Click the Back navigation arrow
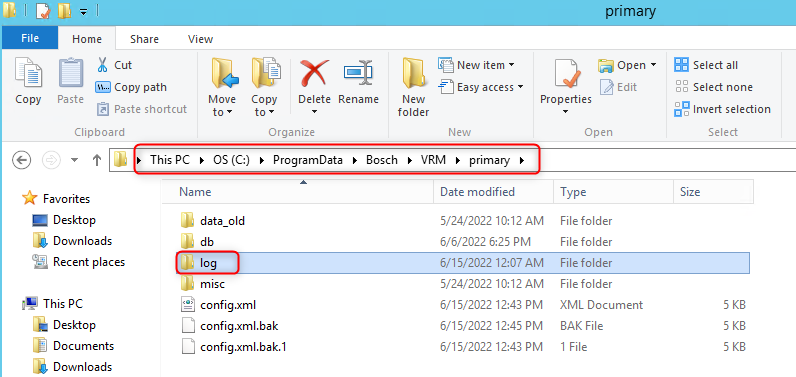Image resolution: width=796 pixels, height=377 pixels. pos(21,160)
